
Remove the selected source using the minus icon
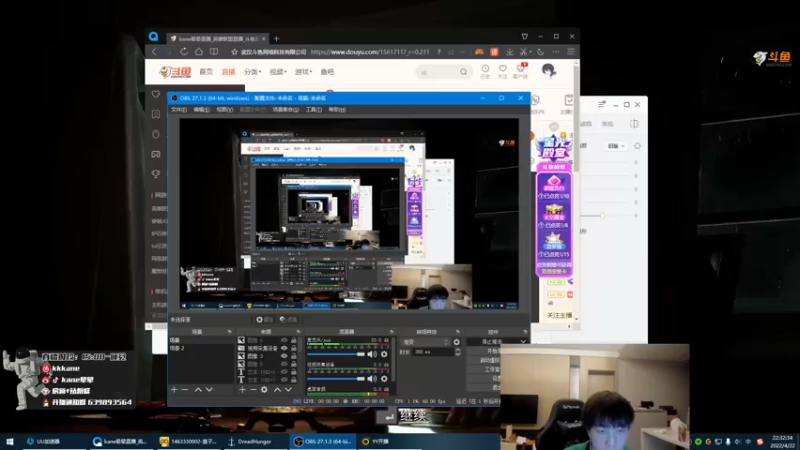(253, 390)
